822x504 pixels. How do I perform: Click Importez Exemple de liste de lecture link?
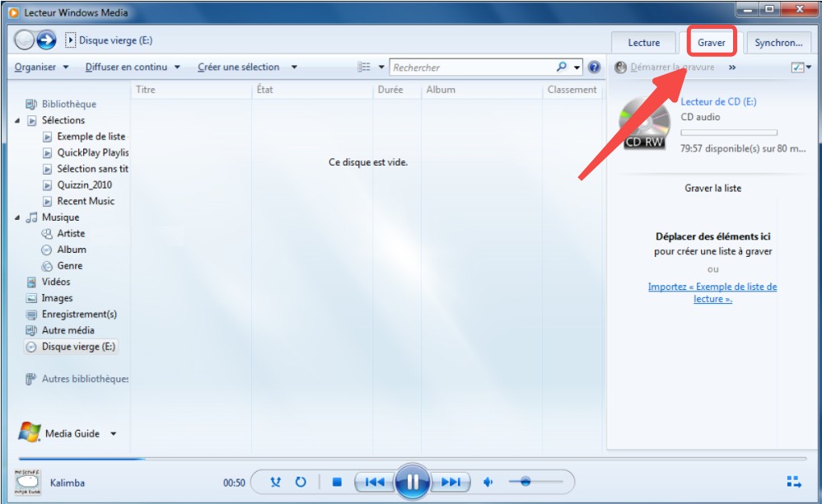tap(712, 293)
